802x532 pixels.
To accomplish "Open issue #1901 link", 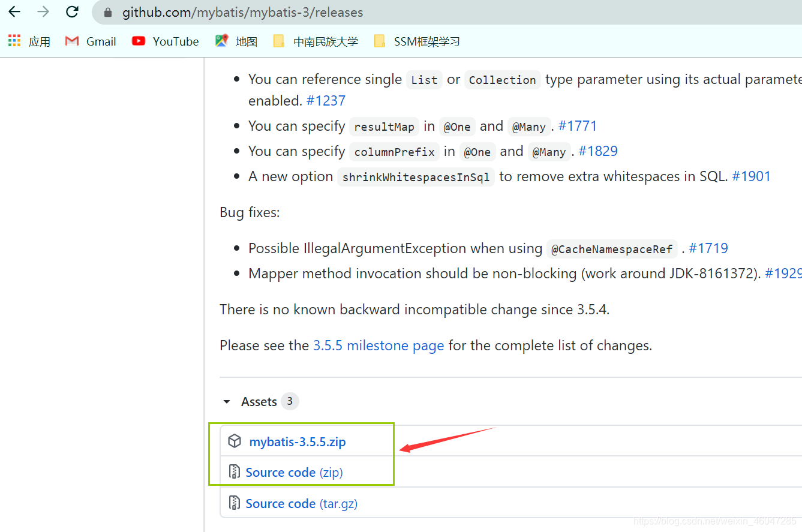I will [751, 176].
